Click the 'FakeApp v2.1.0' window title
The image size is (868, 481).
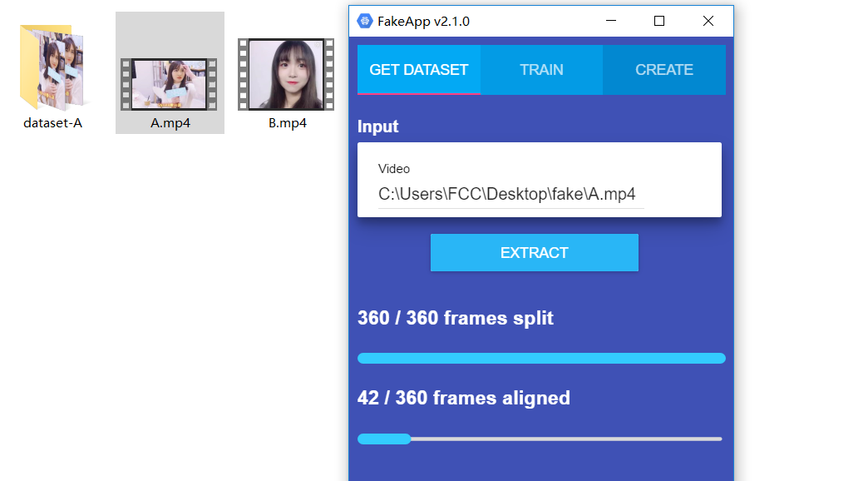423,22
